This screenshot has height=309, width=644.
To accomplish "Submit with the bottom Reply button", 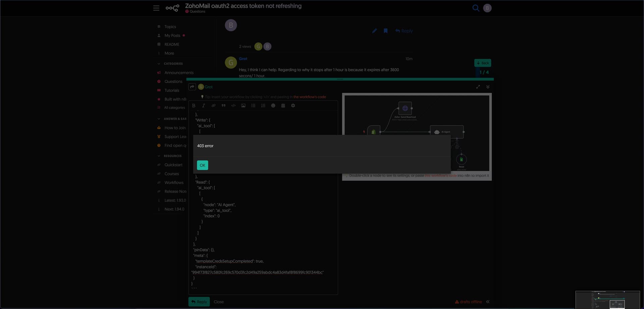I will 199,302.
